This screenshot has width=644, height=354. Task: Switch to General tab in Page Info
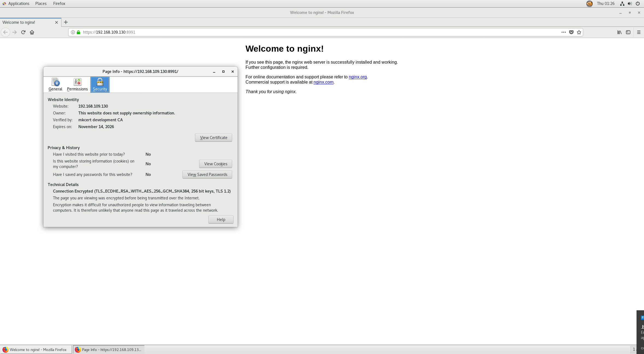point(55,85)
